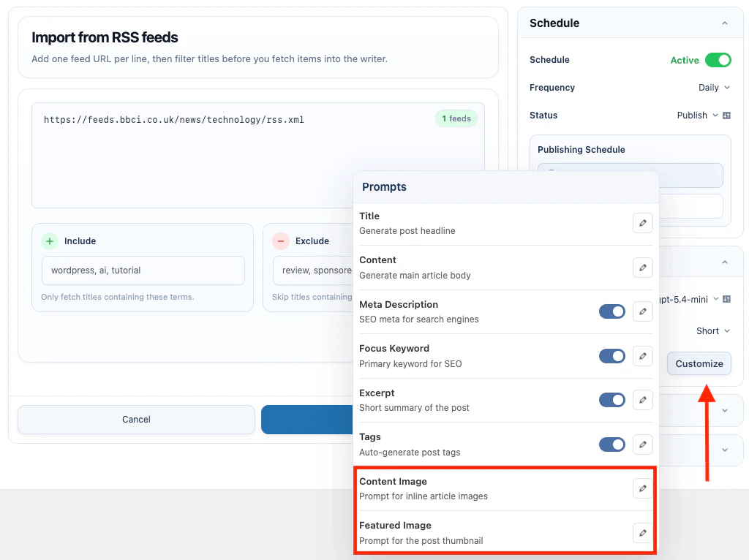Expand the last collapsed sidebar panel

point(725,450)
